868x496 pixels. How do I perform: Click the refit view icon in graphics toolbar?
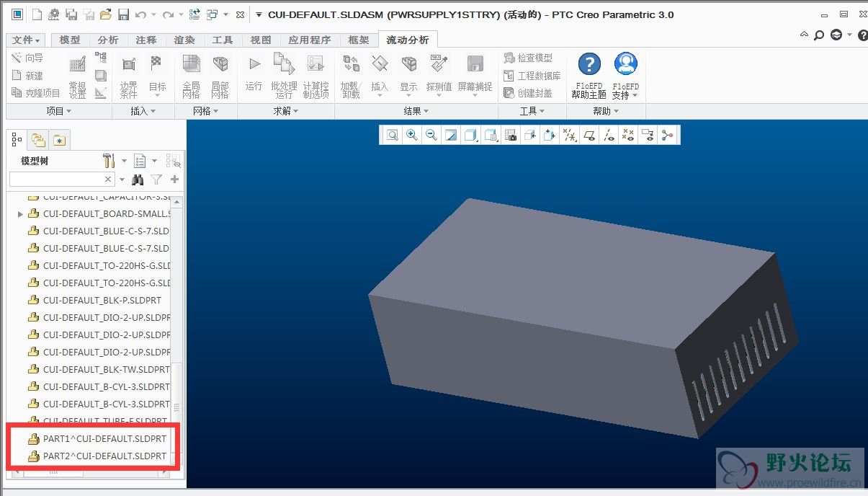(x=392, y=135)
